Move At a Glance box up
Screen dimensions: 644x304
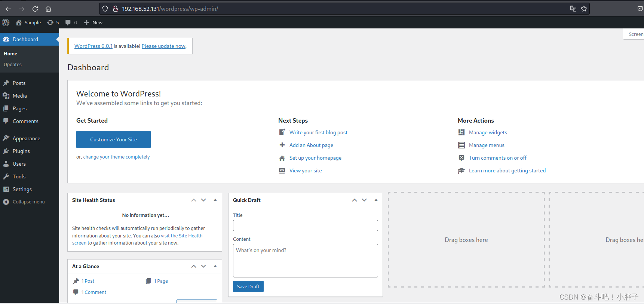194,266
